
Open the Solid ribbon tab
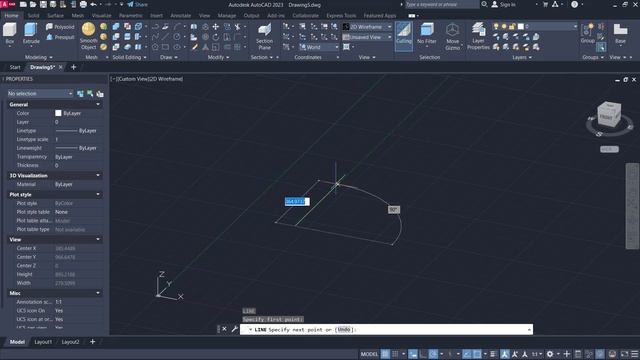point(33,16)
